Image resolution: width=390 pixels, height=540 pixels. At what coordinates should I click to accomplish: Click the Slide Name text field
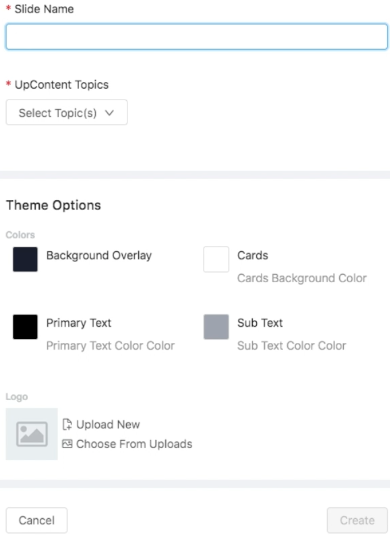point(196,37)
